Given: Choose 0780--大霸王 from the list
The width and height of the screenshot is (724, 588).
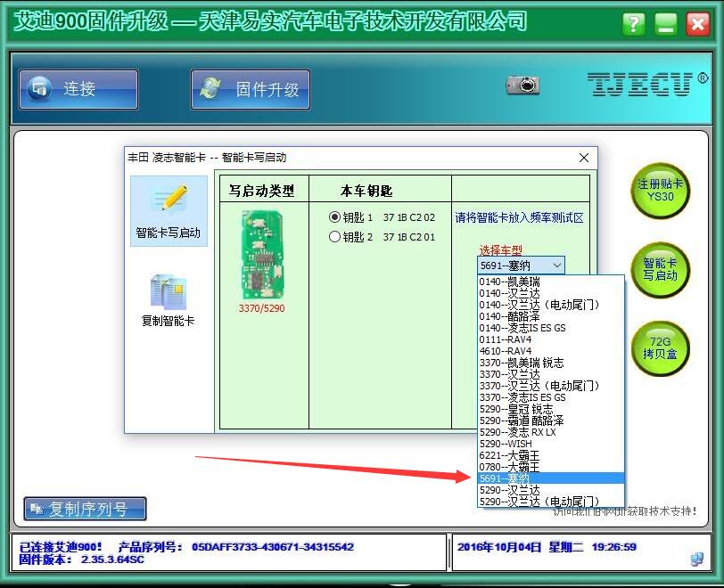Looking at the screenshot, I should click(x=551, y=467).
